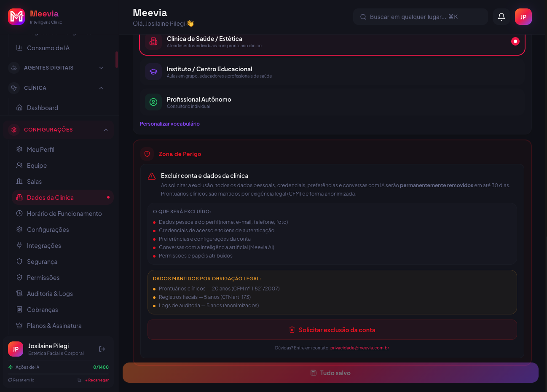Click the 0/1400 AI actions counter
The width and height of the screenshot is (547, 392).
point(101,367)
